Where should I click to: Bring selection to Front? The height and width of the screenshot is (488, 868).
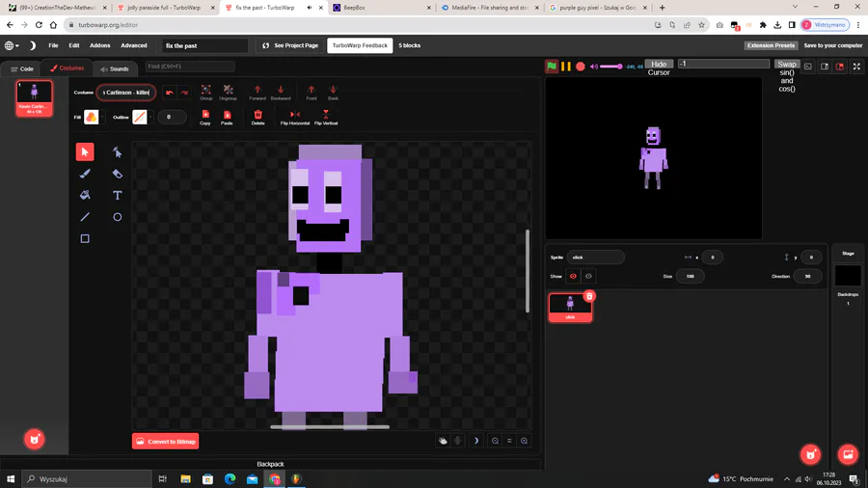312,93
